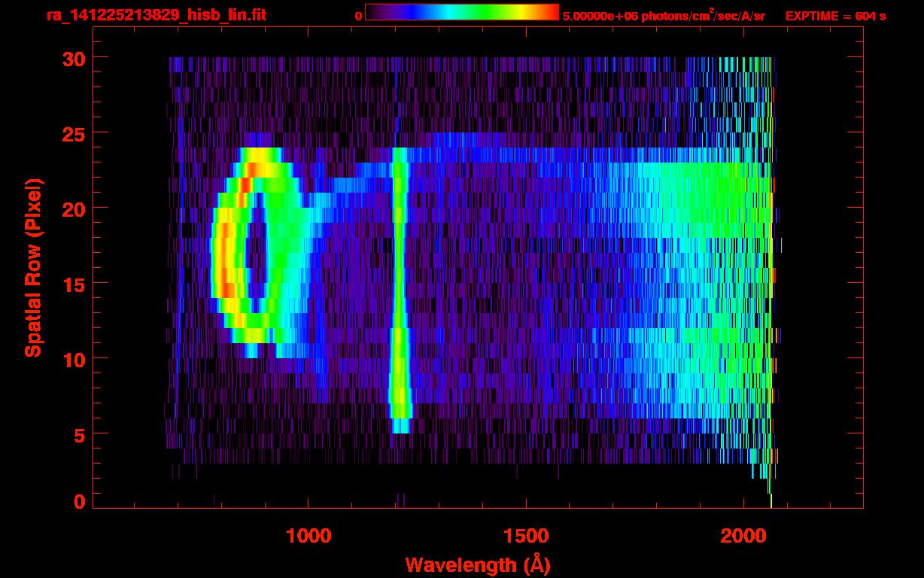Click the Spatial Row (Pixel) axis title
This screenshot has width=924, height=578.
point(33,267)
